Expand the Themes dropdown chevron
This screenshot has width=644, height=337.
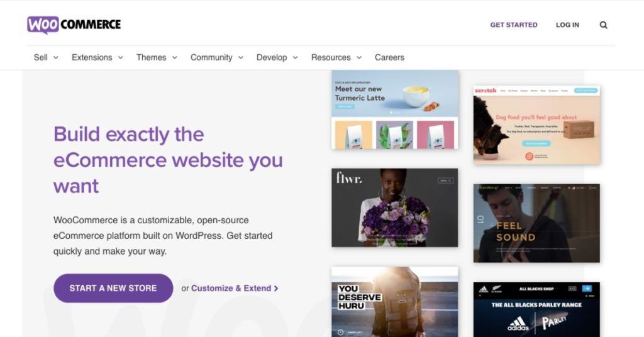pos(175,58)
